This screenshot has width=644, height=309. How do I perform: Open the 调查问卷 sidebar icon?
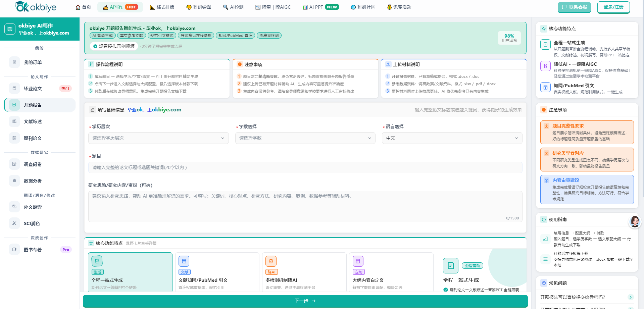coord(14,164)
